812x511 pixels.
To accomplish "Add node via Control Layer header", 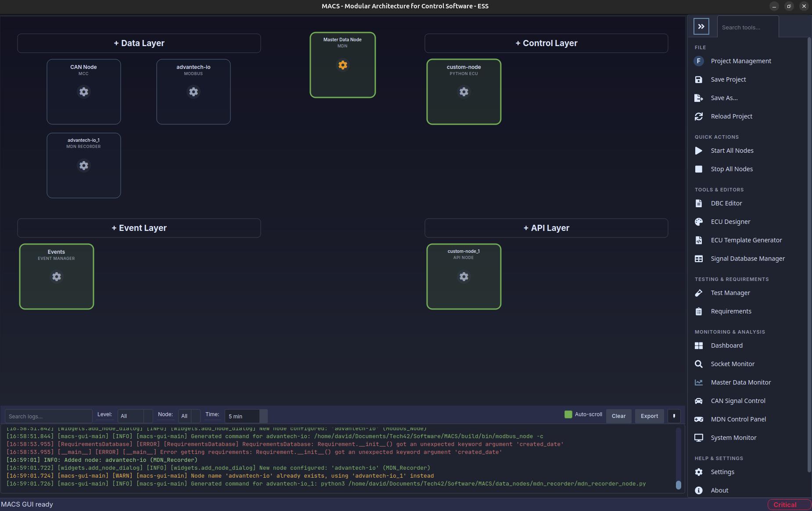I will pyautogui.click(x=546, y=43).
